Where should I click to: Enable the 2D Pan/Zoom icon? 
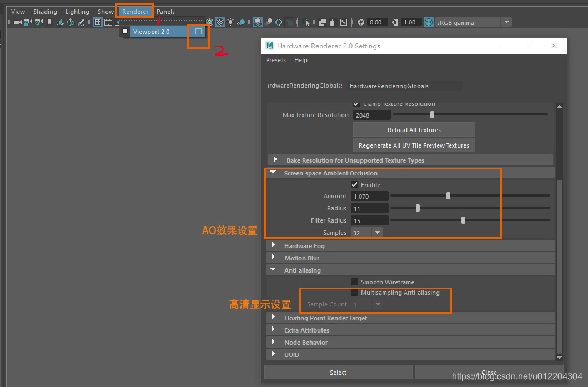click(x=71, y=23)
